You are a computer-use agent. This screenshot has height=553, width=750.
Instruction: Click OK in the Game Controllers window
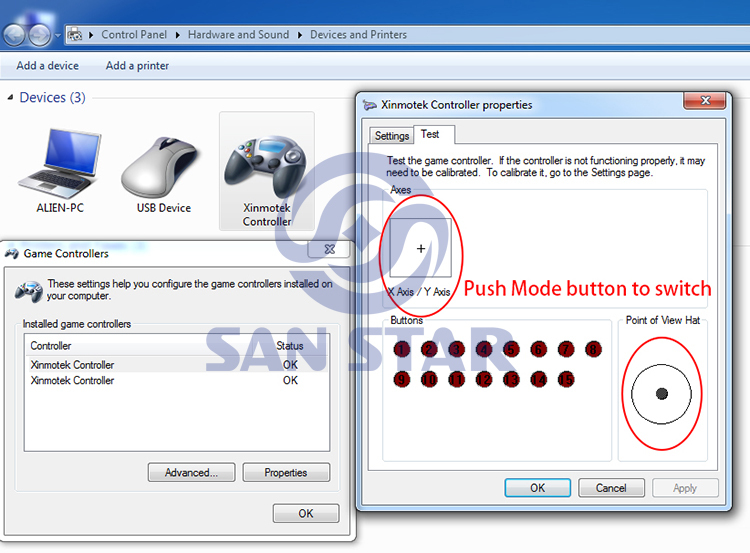click(x=306, y=513)
